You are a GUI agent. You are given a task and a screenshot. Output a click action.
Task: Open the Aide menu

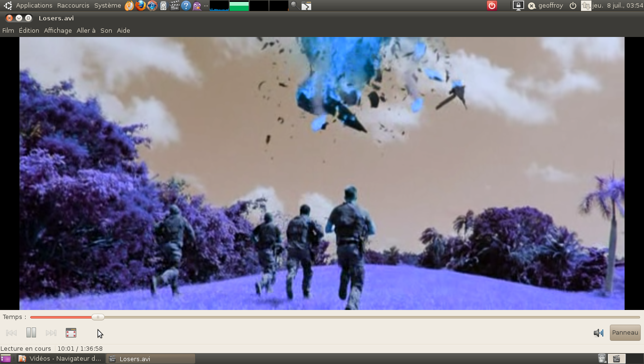[123, 30]
